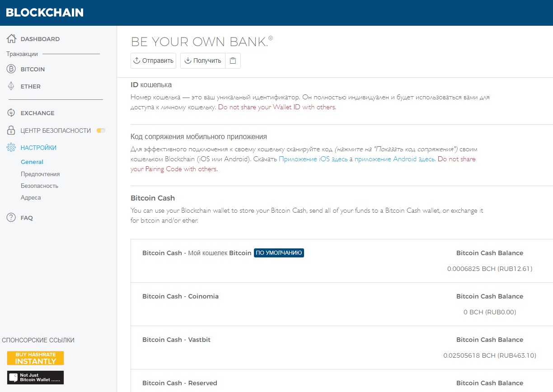Viewport: 553px width, 392px height.
Task: Click the Dashboard home icon
Action: [x=11, y=39]
